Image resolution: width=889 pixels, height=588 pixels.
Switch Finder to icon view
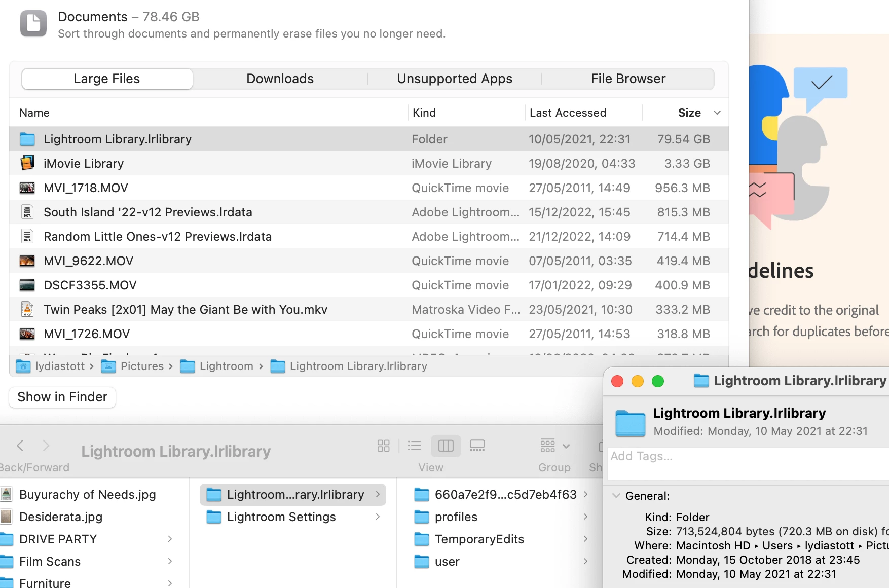coord(384,446)
